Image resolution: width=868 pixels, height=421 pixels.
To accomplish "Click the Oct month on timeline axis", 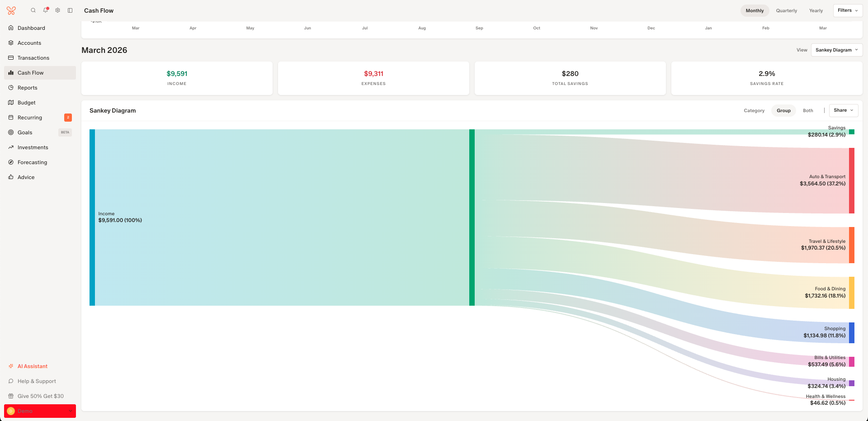I will click(536, 28).
